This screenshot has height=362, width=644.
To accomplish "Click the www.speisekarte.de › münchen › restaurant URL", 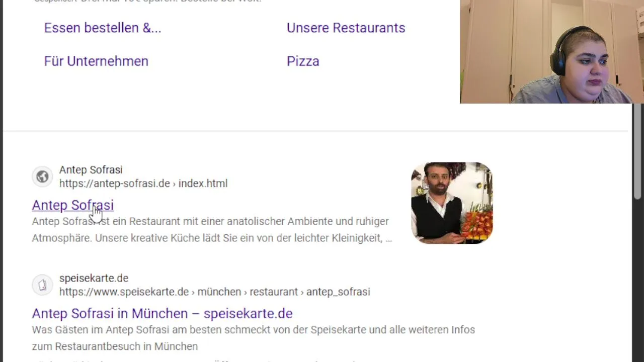I will click(x=214, y=292).
